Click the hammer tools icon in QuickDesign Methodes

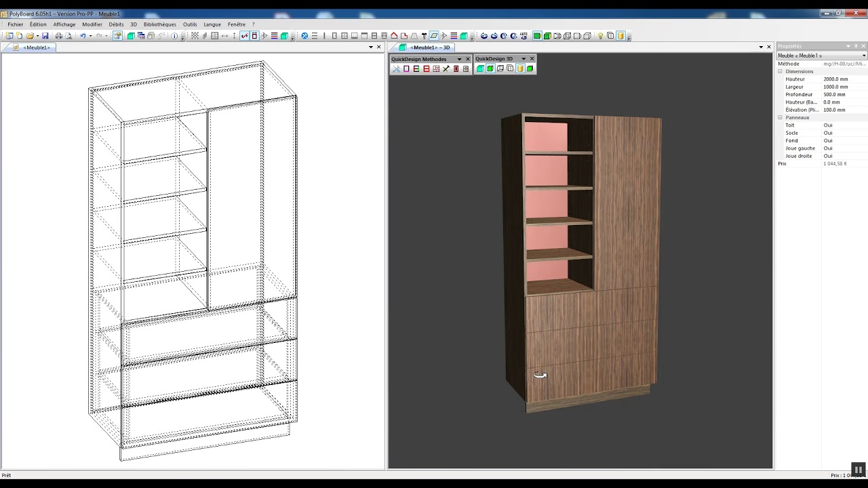(397, 69)
